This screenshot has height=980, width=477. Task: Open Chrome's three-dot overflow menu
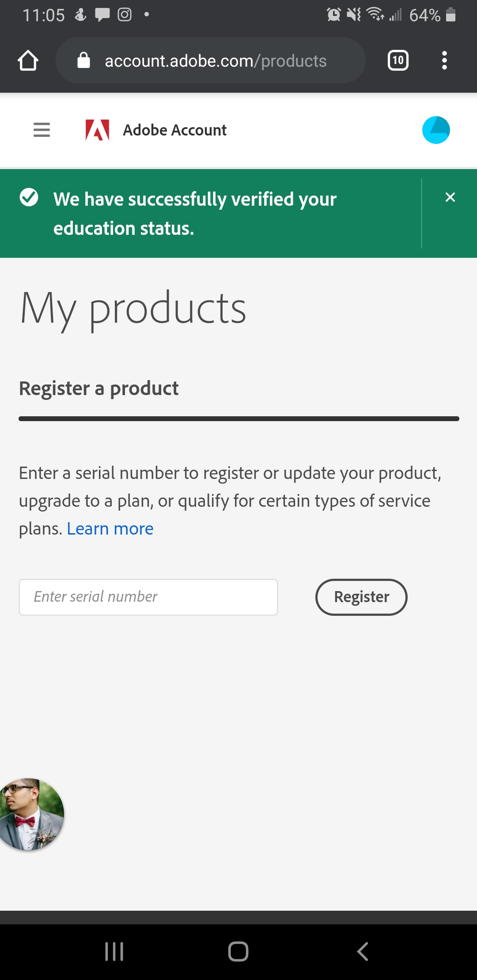coord(444,60)
